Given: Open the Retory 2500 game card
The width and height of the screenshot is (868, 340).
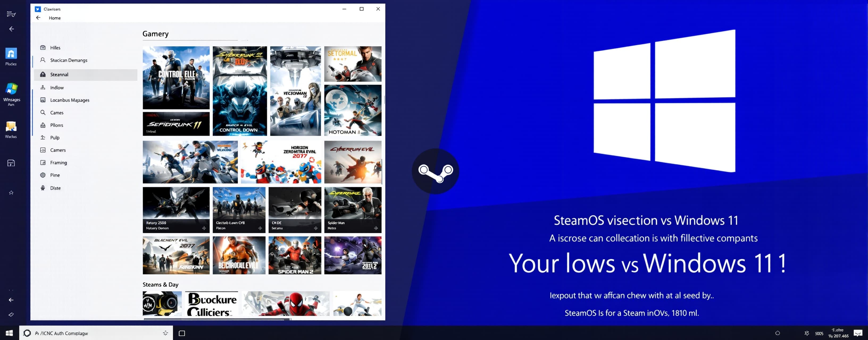Looking at the screenshot, I should 176,210.
